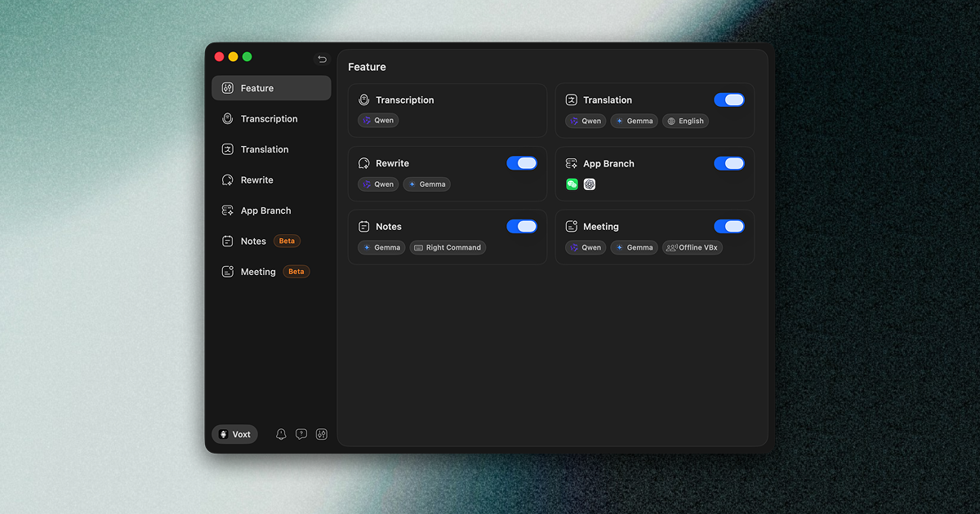The image size is (980, 514).
Task: Click the Gemma tag in Rewrite card
Action: pyautogui.click(x=426, y=184)
